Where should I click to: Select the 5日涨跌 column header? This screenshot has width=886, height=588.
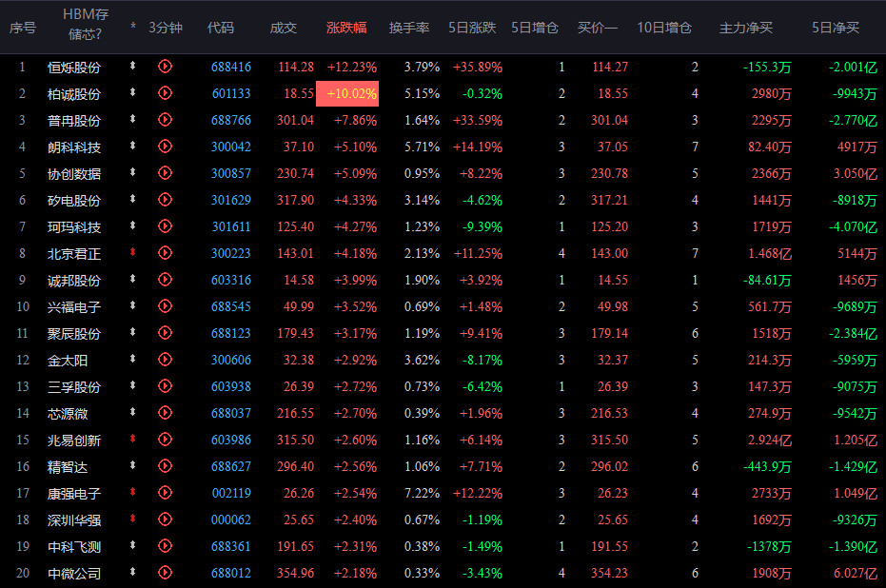pos(472,28)
